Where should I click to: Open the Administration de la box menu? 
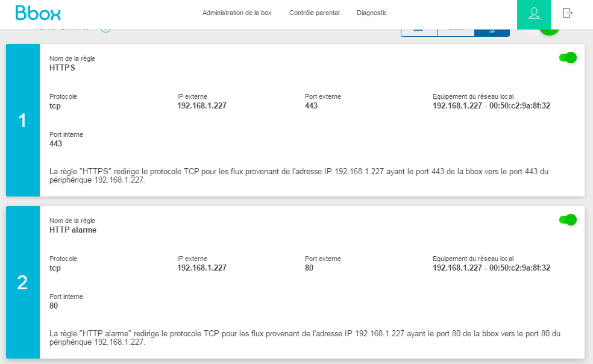[237, 13]
